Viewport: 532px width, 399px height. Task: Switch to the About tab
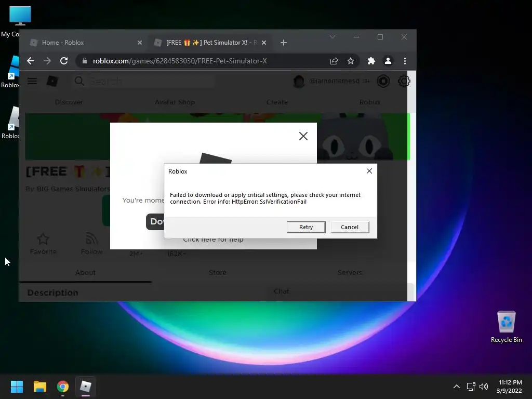click(85, 272)
